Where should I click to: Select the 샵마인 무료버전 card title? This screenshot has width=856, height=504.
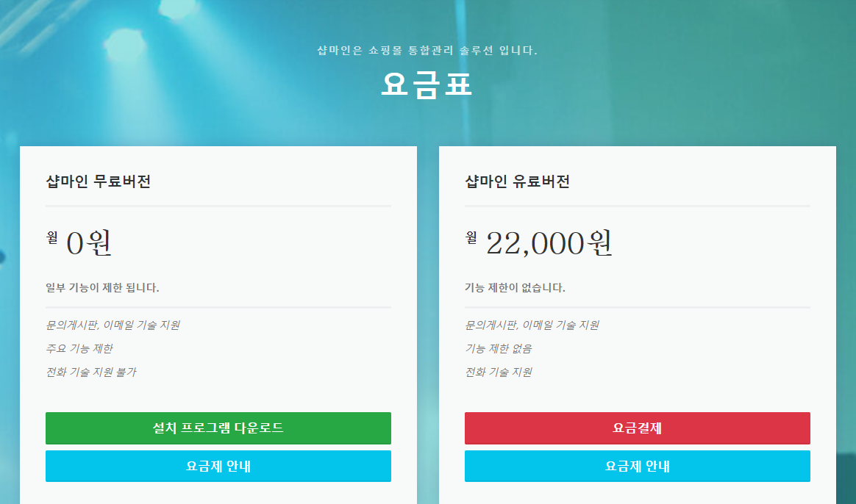pyautogui.click(x=98, y=181)
